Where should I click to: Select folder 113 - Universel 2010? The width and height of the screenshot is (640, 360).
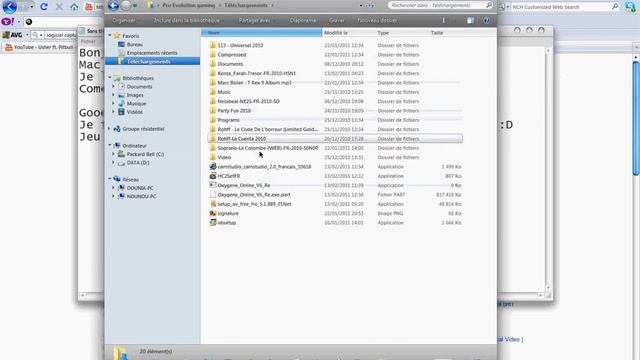click(335, 45)
